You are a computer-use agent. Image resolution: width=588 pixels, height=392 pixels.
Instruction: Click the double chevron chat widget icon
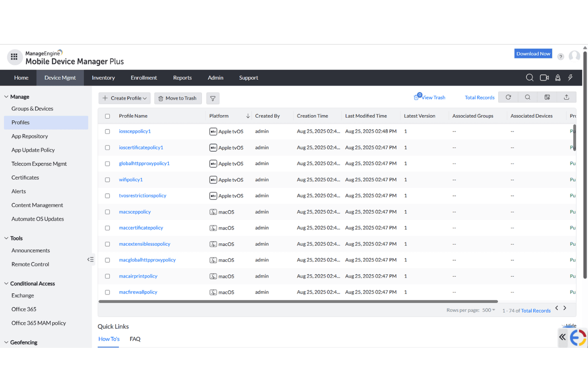(x=562, y=337)
